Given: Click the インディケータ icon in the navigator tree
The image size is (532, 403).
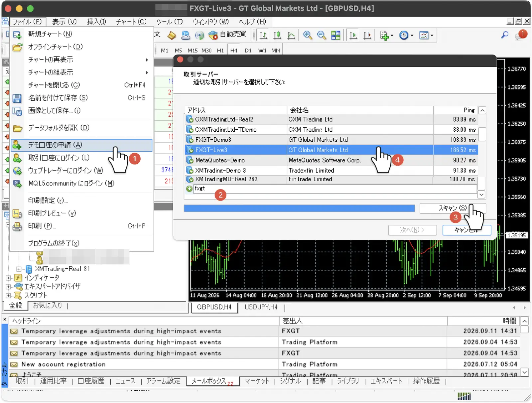Looking at the screenshot, I should [18, 278].
